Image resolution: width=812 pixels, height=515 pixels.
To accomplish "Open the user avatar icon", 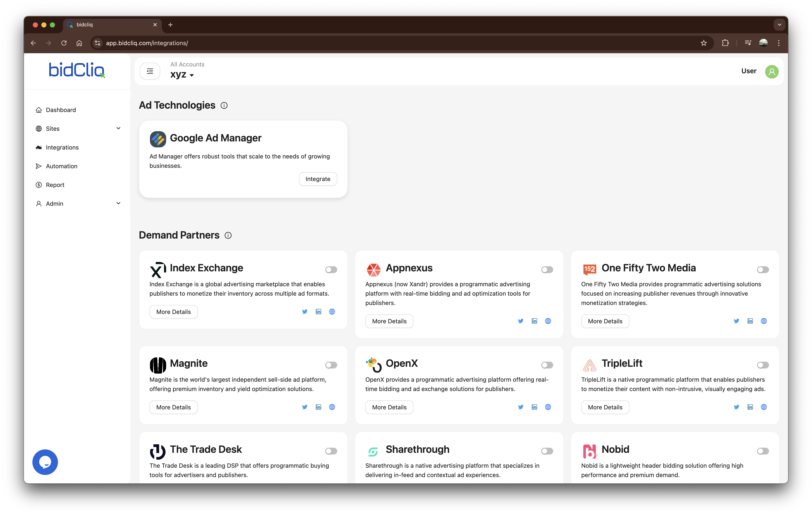I will tap(772, 72).
